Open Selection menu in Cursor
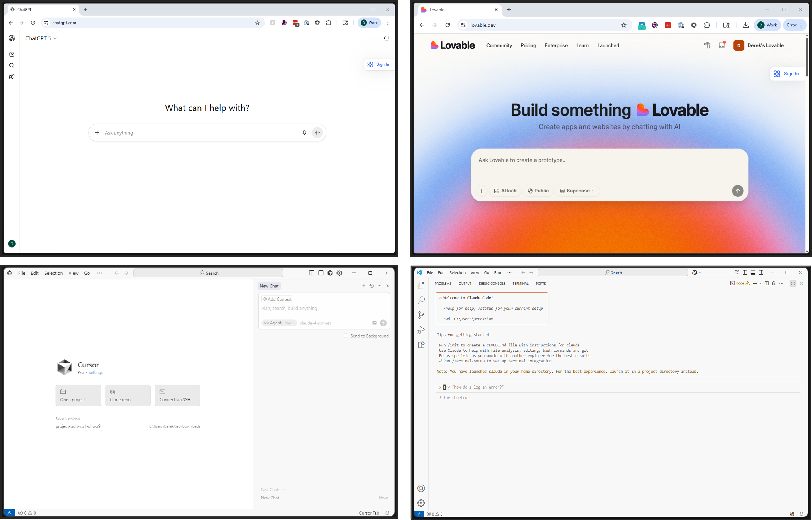812x520 pixels. tap(53, 273)
